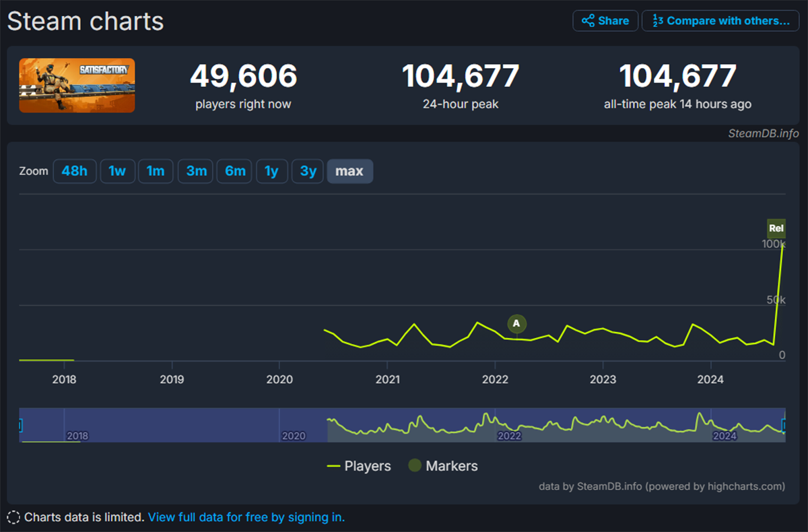The image size is (808, 532).
Task: Select the 1w zoom range
Action: [x=117, y=171]
